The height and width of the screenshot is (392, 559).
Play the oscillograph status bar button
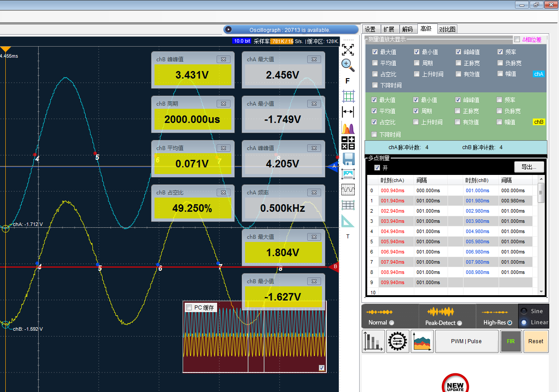point(228,30)
